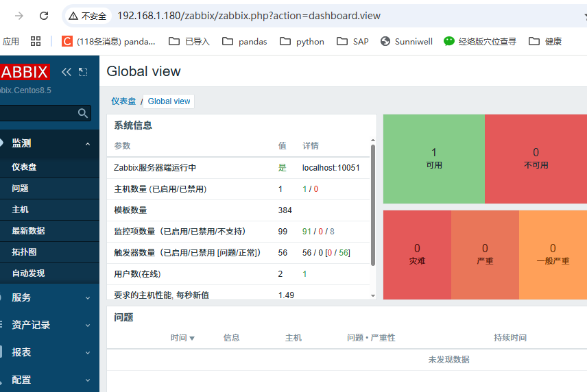Open 最新数据 in the monitoring menu
This screenshot has width=587, height=392.
click(x=28, y=231)
